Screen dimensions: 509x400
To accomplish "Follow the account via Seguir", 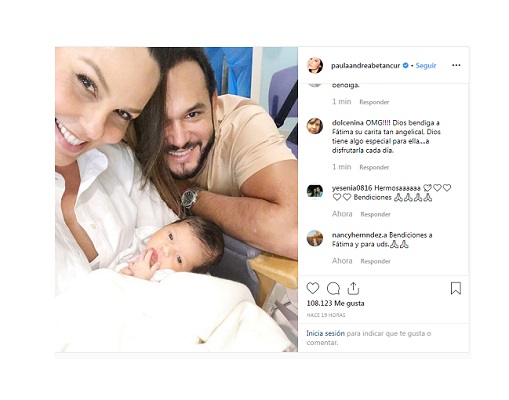I will coord(426,66).
